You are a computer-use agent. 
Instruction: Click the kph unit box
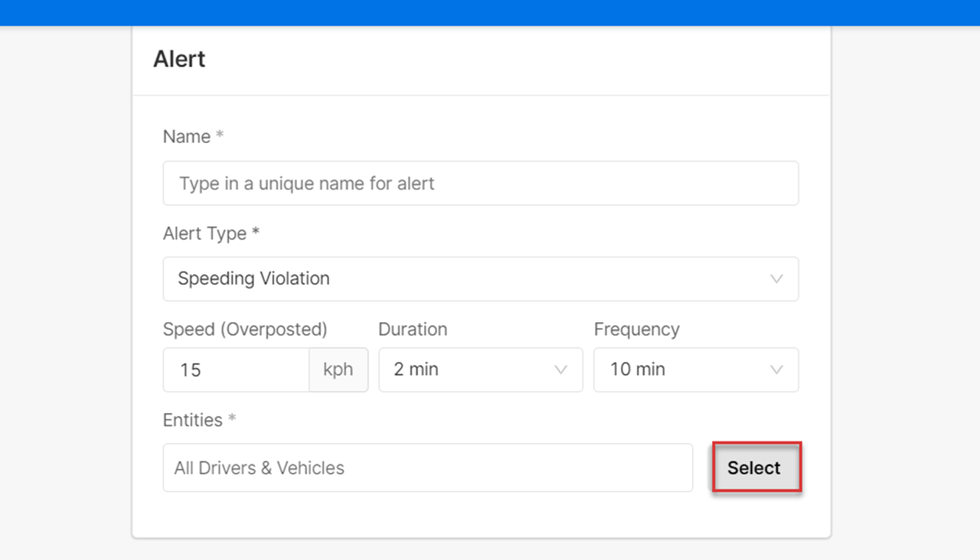coord(338,370)
